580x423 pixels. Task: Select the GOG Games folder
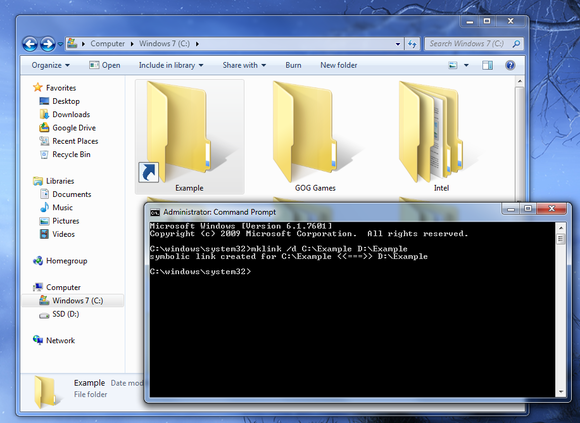click(x=315, y=137)
